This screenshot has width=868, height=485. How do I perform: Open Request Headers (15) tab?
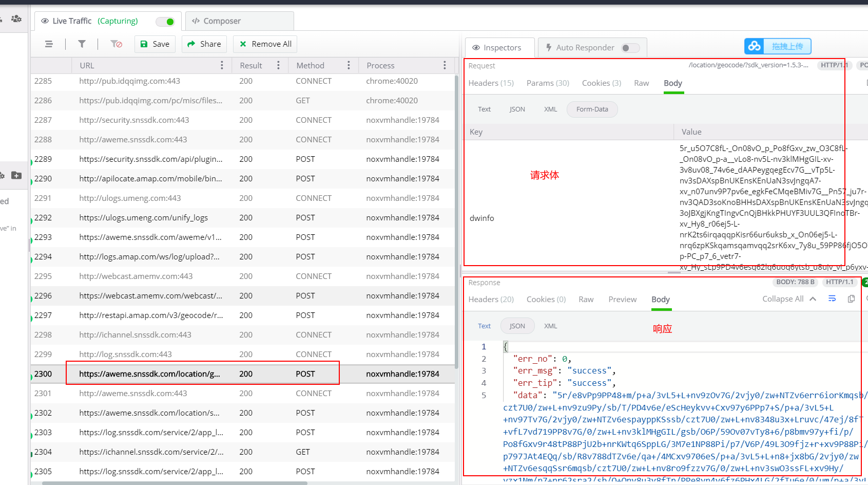[x=491, y=83]
